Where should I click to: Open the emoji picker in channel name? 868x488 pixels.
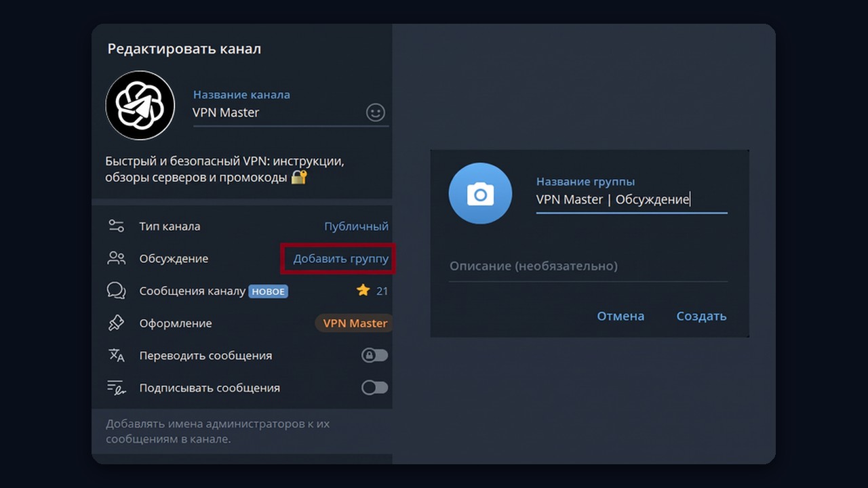(x=376, y=113)
